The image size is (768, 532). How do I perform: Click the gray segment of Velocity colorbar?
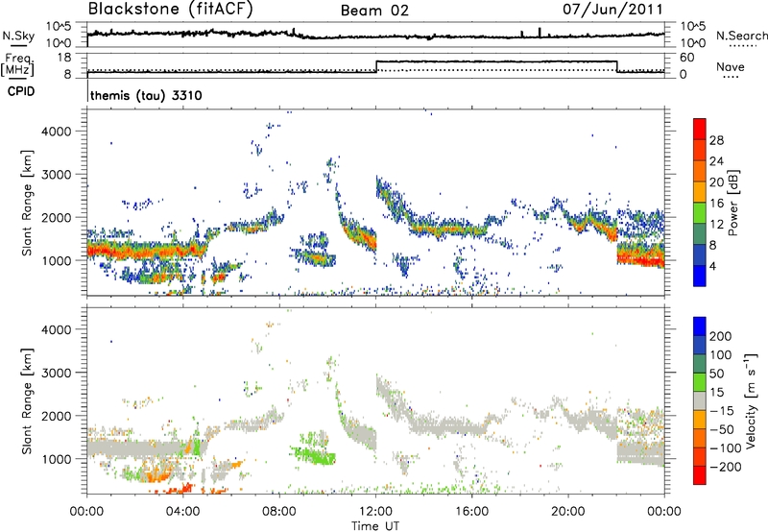pyautogui.click(x=700, y=400)
